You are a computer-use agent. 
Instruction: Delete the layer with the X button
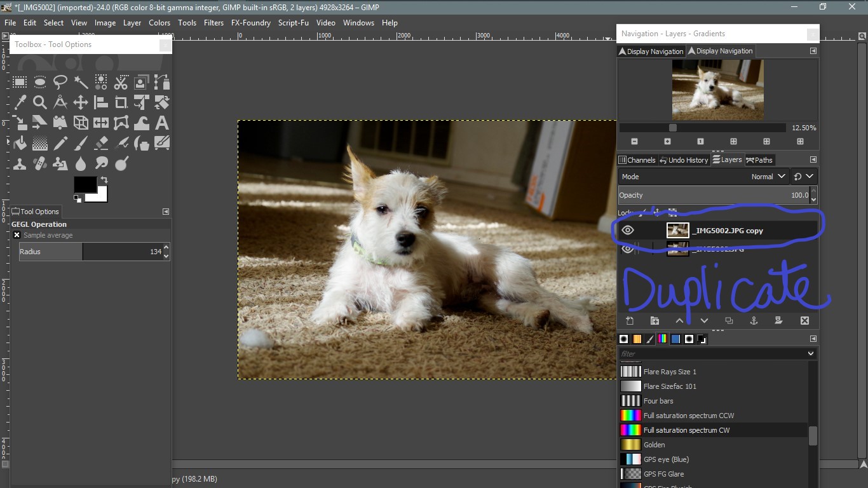[804, 321]
